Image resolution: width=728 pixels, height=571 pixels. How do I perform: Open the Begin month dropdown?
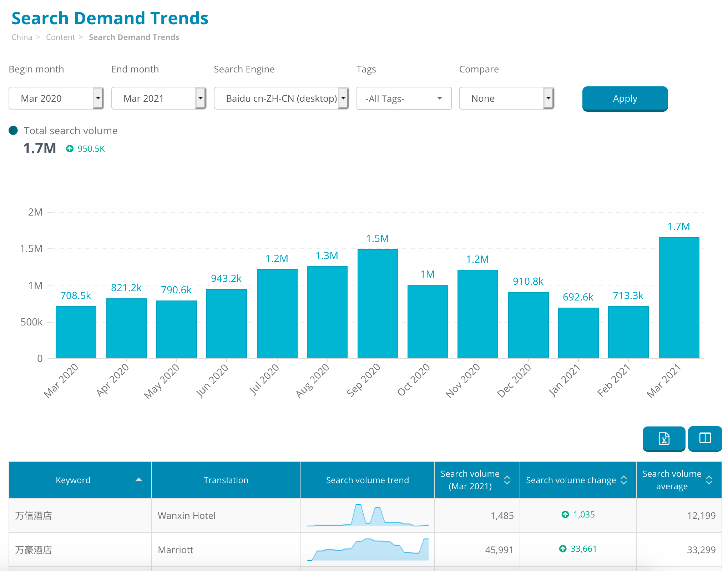tap(56, 98)
